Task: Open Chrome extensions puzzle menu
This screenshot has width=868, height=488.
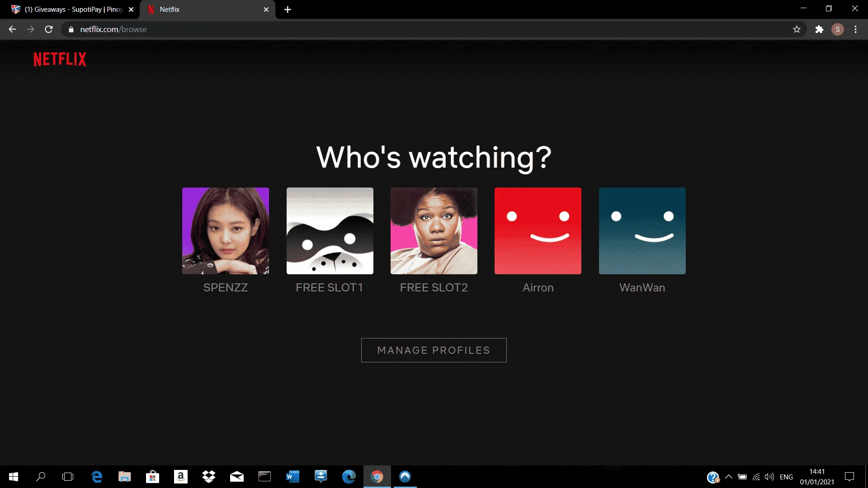Action: coord(819,29)
